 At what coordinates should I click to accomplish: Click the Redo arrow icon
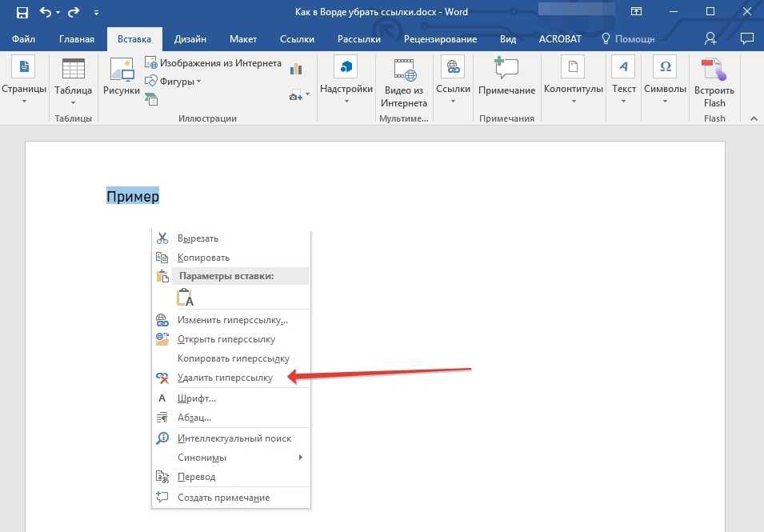[74, 12]
